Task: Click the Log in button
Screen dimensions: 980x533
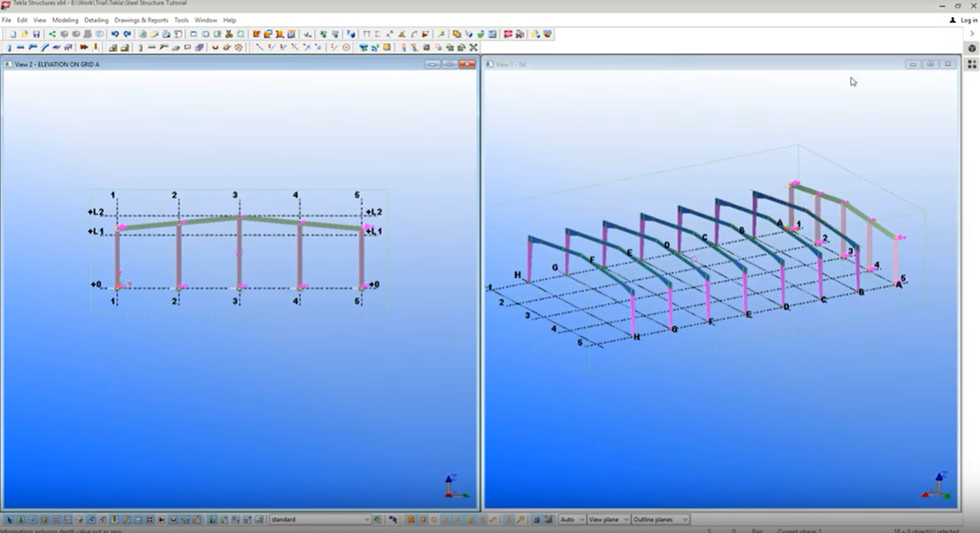Action: click(964, 20)
